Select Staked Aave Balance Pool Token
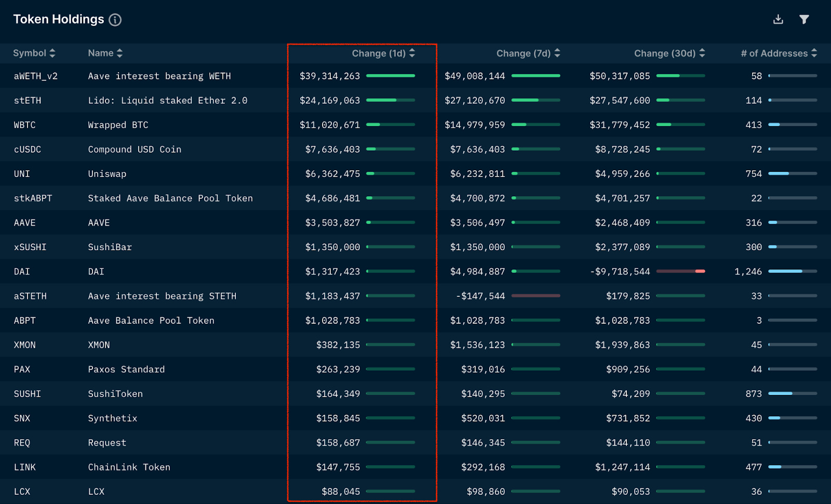The image size is (831, 504). click(x=170, y=198)
